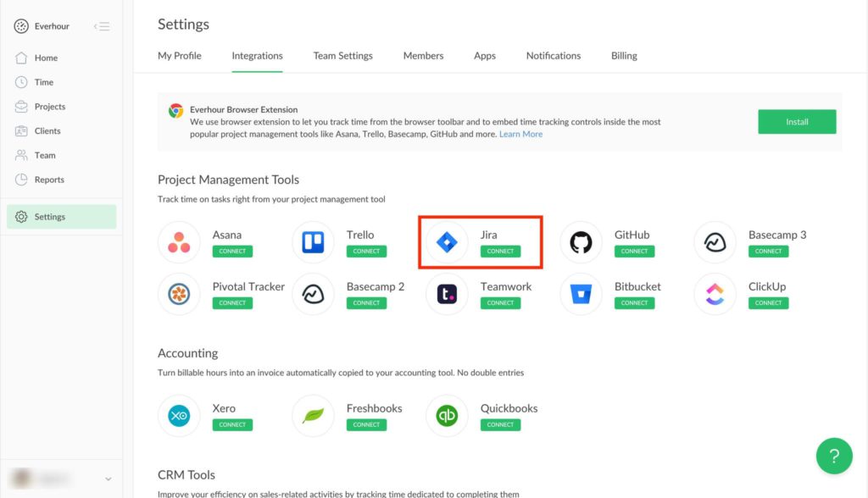The image size is (868, 498).
Task: Click the Trello integration icon
Action: [x=313, y=243]
